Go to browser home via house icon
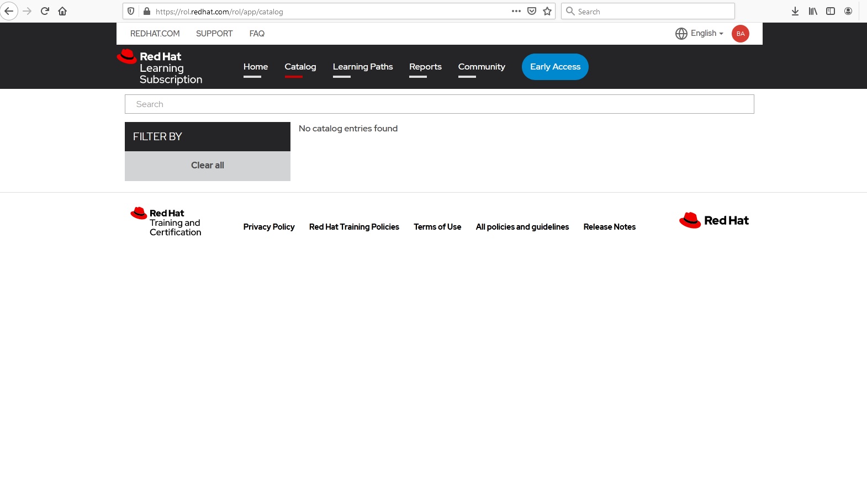Viewport: 867px width, 504px height. pyautogui.click(x=62, y=11)
